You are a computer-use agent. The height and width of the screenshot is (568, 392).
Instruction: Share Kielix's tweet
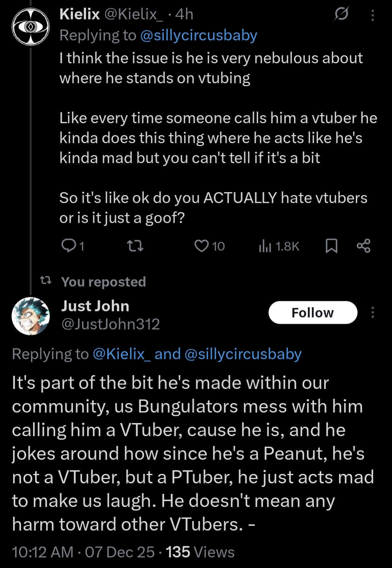tap(363, 246)
